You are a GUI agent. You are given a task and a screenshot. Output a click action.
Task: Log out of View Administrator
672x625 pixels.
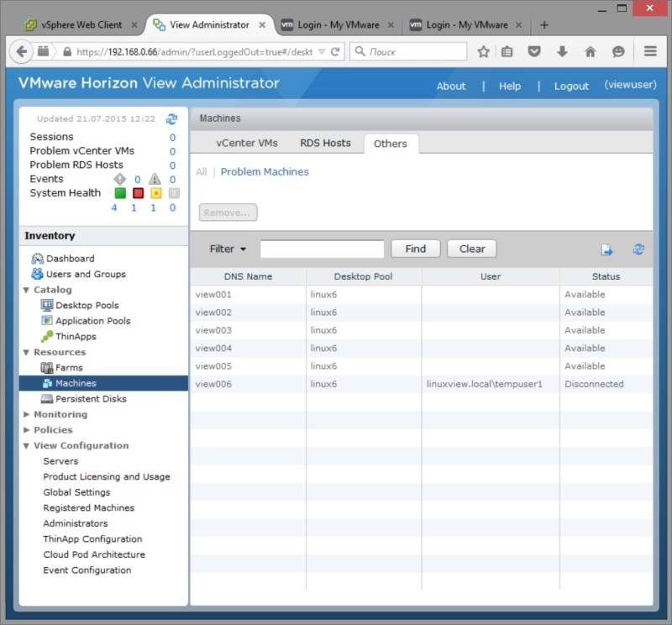click(571, 87)
